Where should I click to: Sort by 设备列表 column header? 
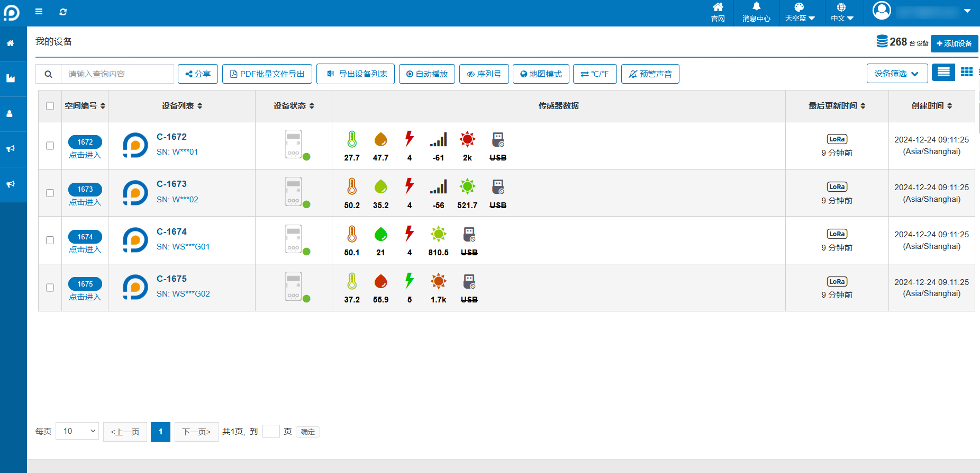tap(182, 106)
